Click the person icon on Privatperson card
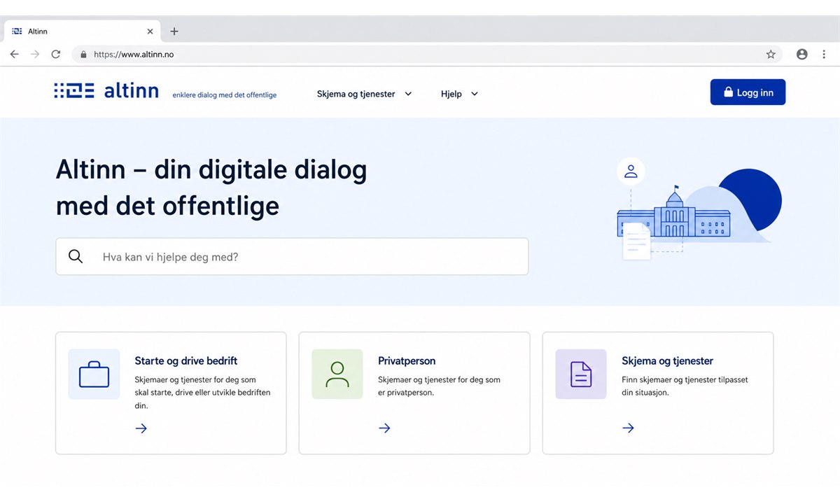This screenshot has height=504, width=840. [337, 374]
